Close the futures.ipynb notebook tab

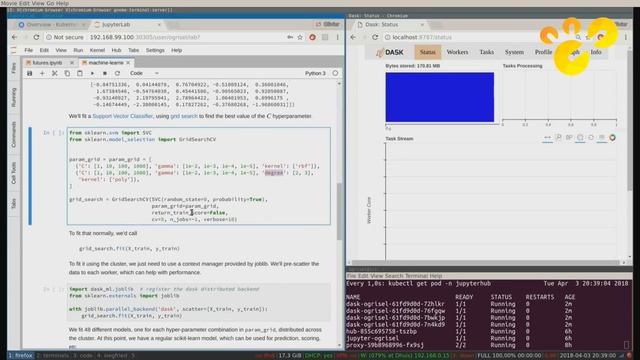(x=72, y=63)
